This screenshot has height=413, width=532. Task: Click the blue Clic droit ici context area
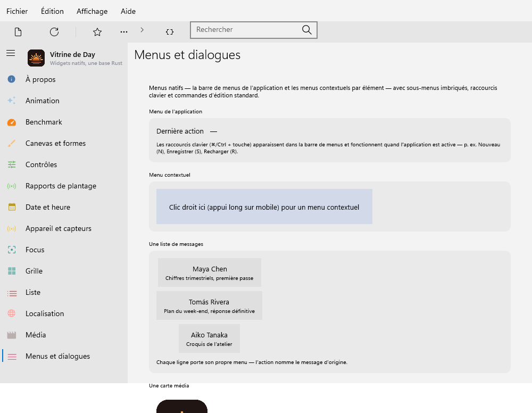point(264,206)
